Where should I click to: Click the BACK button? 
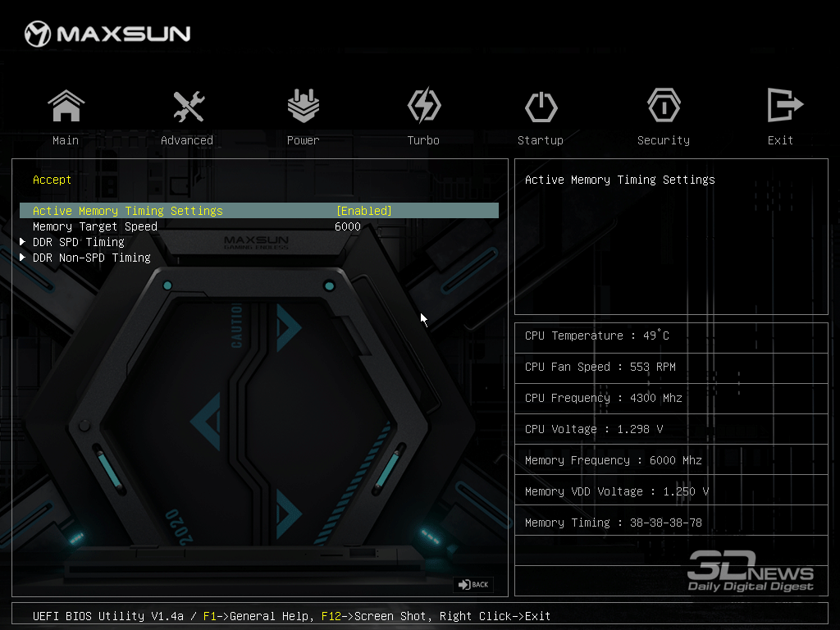pyautogui.click(x=473, y=584)
